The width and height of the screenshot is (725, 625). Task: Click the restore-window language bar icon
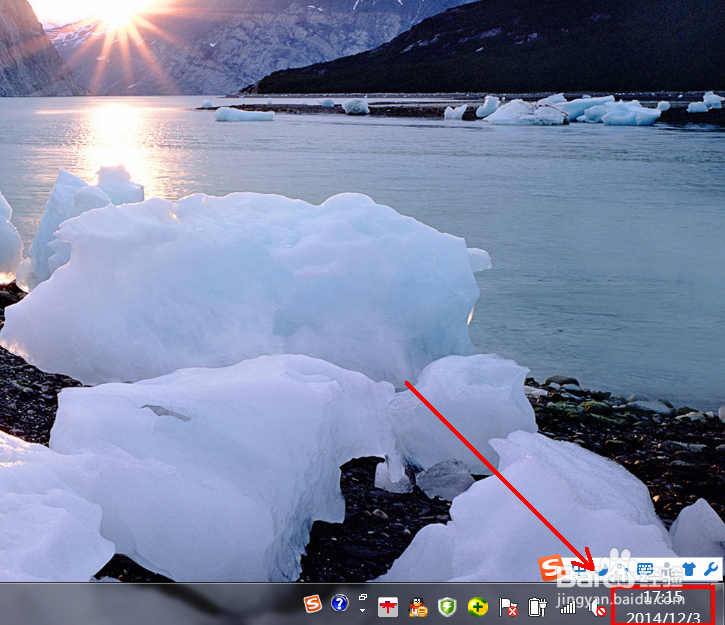click(363, 597)
